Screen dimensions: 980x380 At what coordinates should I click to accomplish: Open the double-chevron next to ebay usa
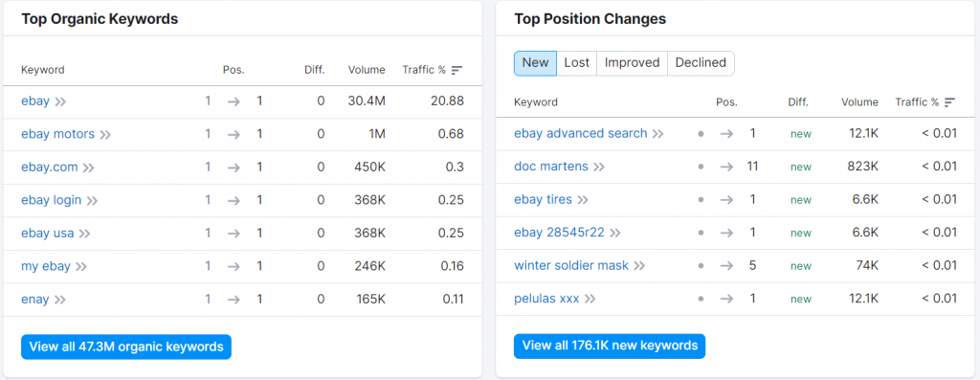[84, 234]
